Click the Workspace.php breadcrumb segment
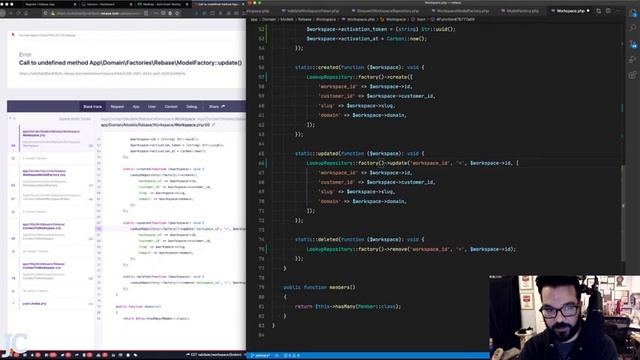This screenshot has width=640, height=360. (x=360, y=19)
